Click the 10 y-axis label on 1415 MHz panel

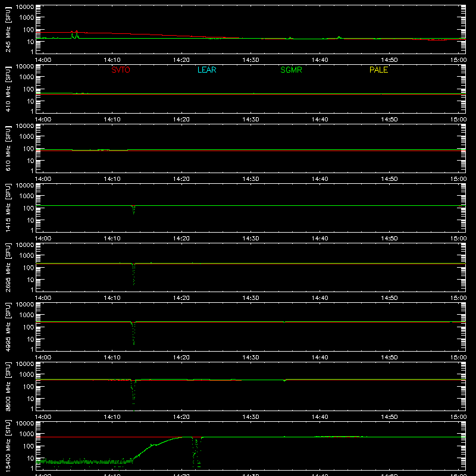[x=30, y=220]
